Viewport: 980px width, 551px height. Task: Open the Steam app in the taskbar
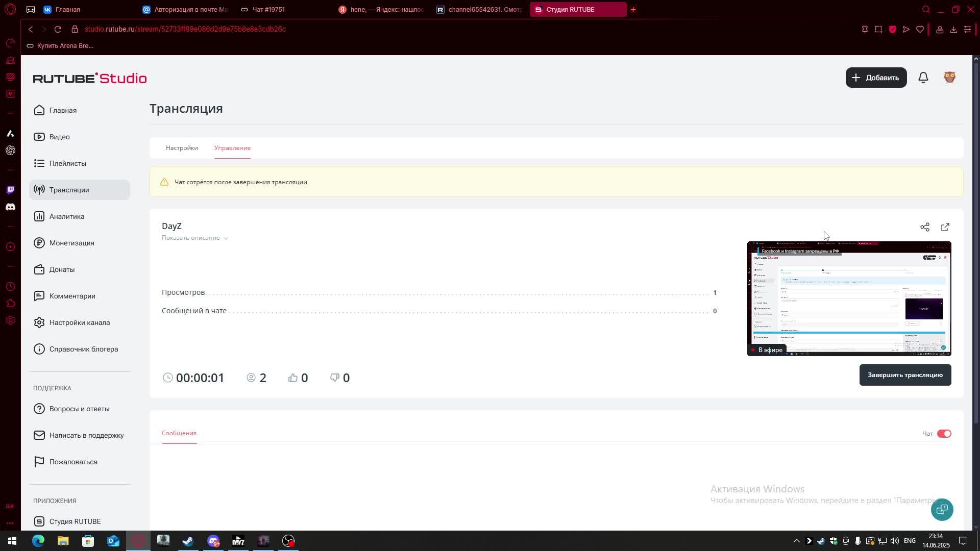pyautogui.click(x=188, y=541)
